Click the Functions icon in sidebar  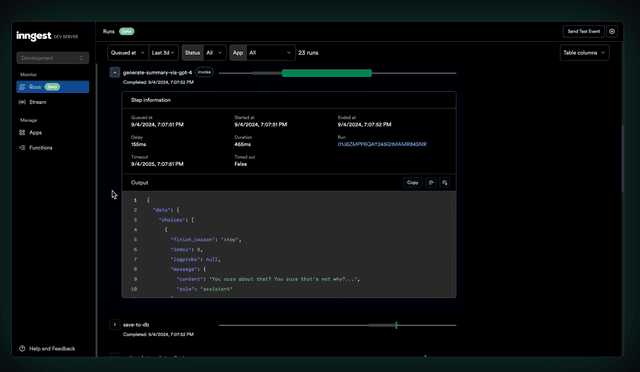(x=22, y=147)
